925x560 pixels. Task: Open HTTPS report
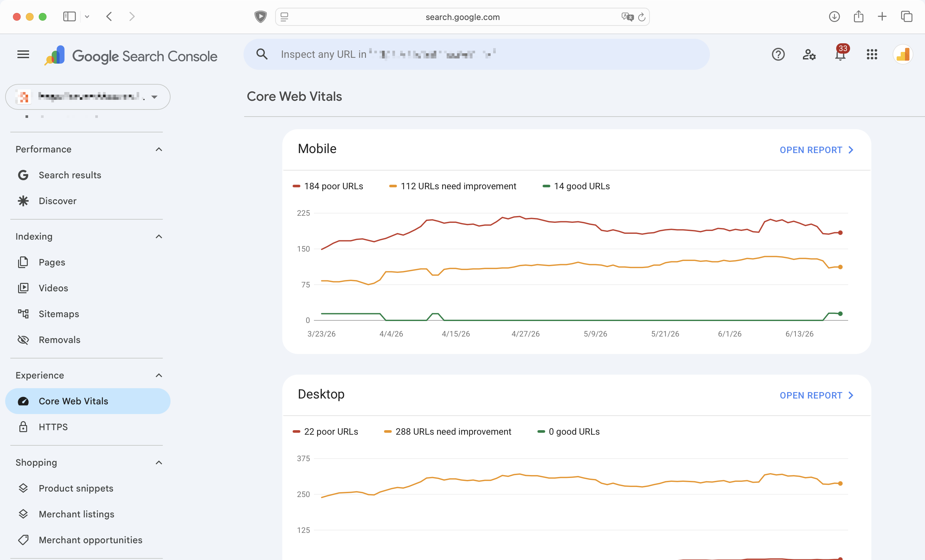pos(88,427)
